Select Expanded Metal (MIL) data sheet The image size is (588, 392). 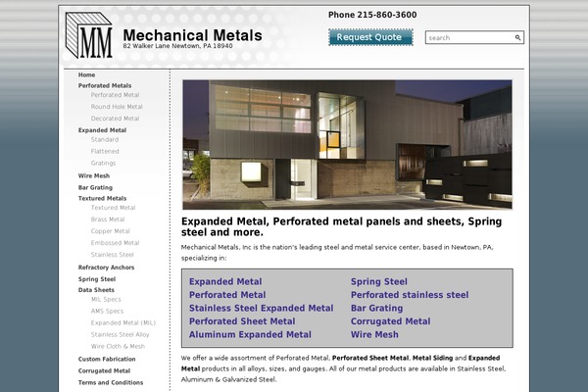pyautogui.click(x=123, y=322)
